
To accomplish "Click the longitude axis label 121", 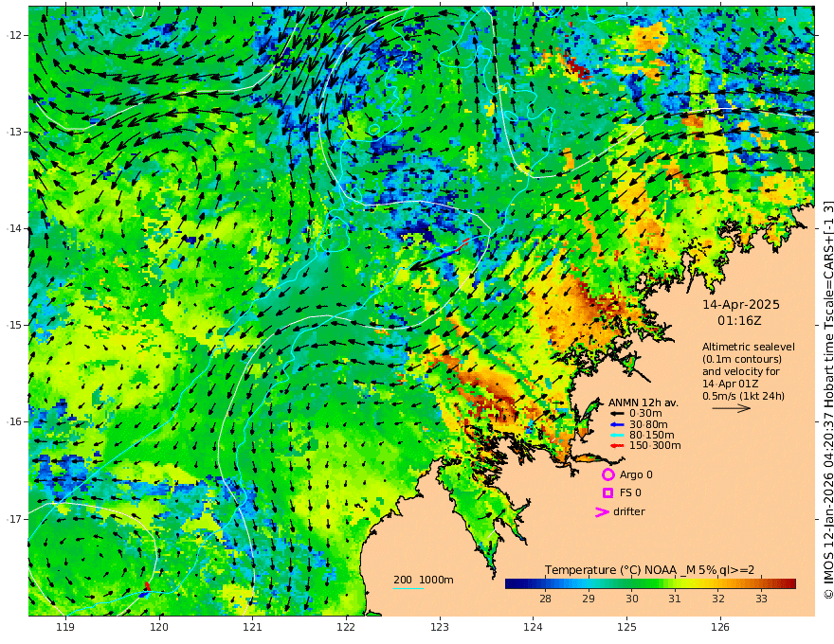I will tap(253, 628).
